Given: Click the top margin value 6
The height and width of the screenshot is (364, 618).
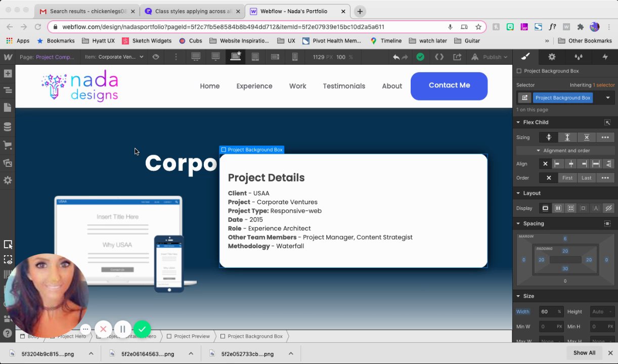Looking at the screenshot, I should [x=565, y=239].
